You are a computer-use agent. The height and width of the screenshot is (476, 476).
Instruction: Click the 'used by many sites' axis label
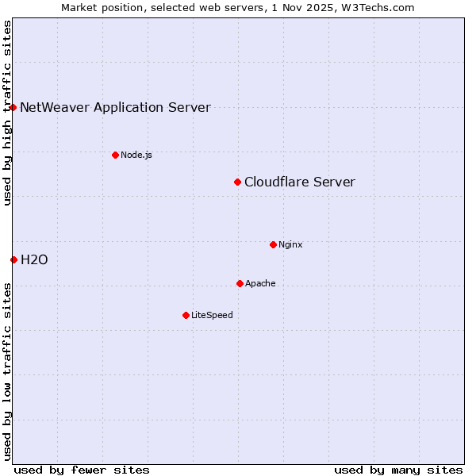(398, 470)
